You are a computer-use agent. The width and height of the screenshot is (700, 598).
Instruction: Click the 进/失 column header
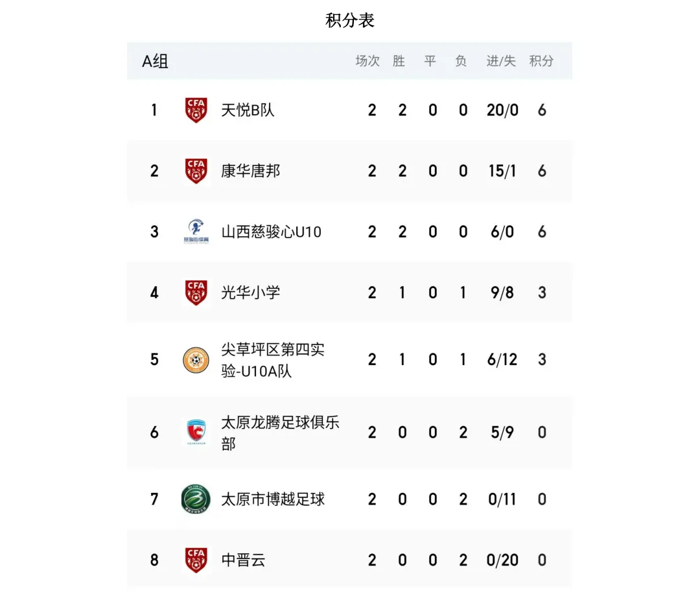pos(501,61)
